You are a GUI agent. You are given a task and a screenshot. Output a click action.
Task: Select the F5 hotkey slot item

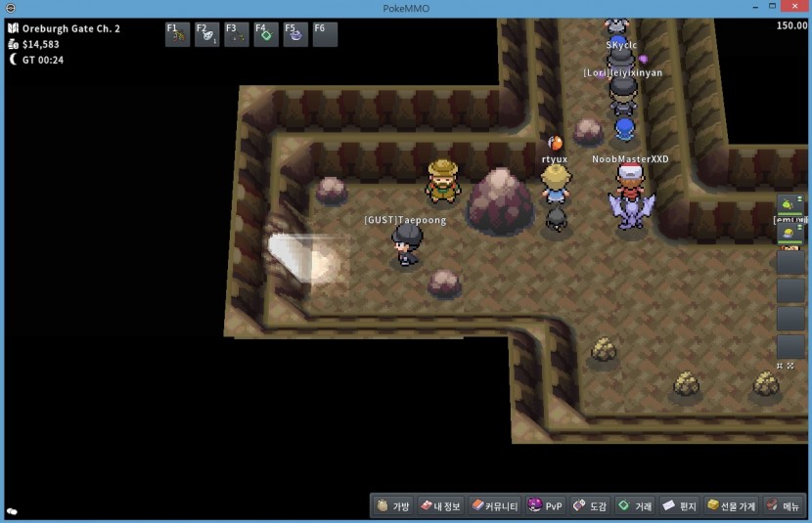(295, 34)
